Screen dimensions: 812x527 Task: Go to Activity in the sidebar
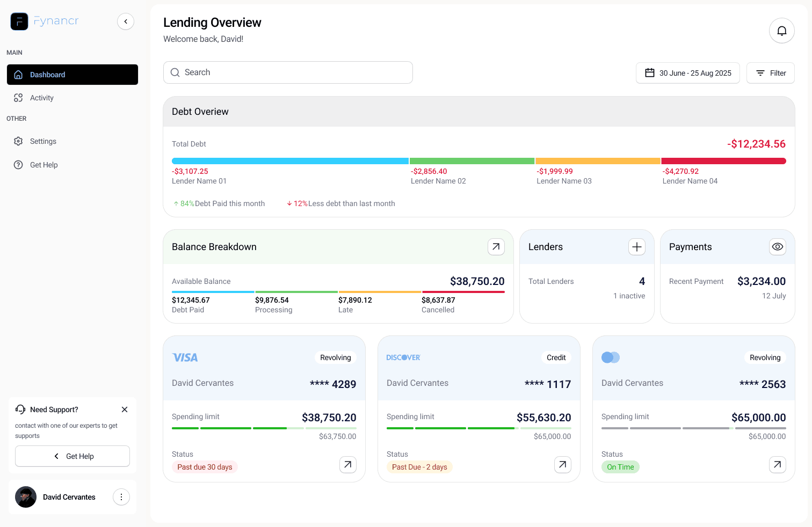[41, 98]
